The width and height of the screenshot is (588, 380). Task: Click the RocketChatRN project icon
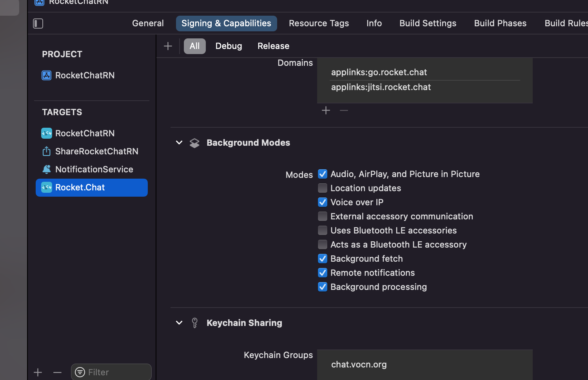tap(47, 75)
